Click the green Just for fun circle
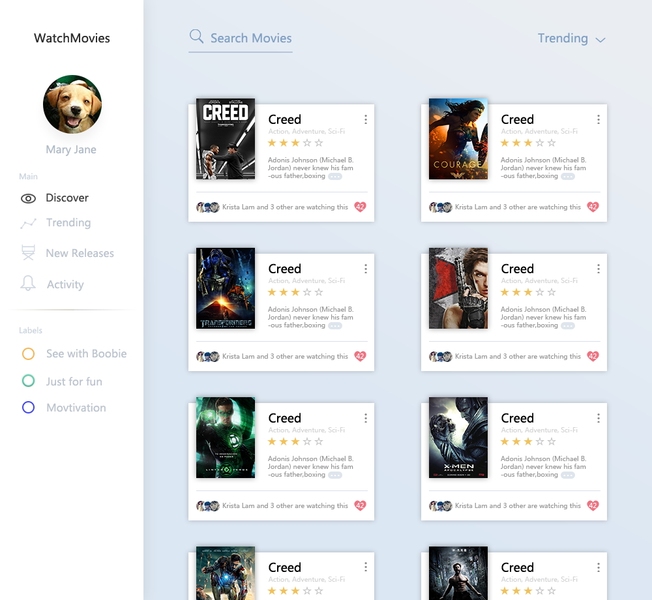 [28, 381]
